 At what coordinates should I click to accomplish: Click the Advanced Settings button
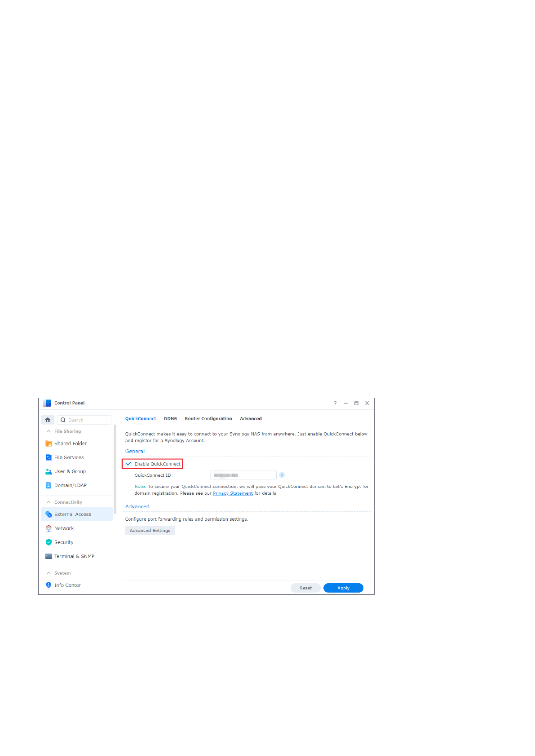(x=150, y=531)
